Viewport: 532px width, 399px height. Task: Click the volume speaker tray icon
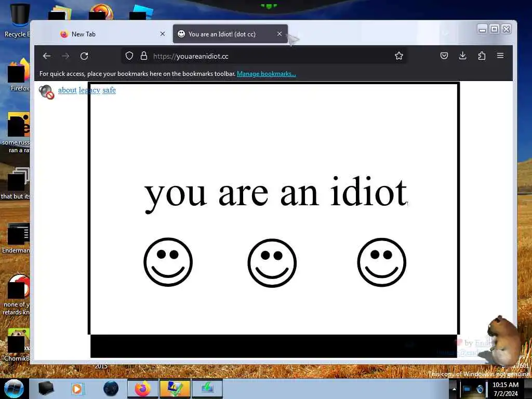(x=480, y=389)
